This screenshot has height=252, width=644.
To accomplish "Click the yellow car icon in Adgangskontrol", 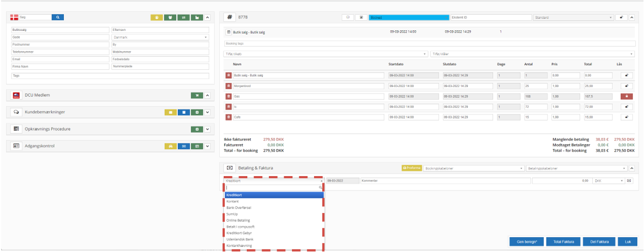I will pyautogui.click(x=170, y=146).
